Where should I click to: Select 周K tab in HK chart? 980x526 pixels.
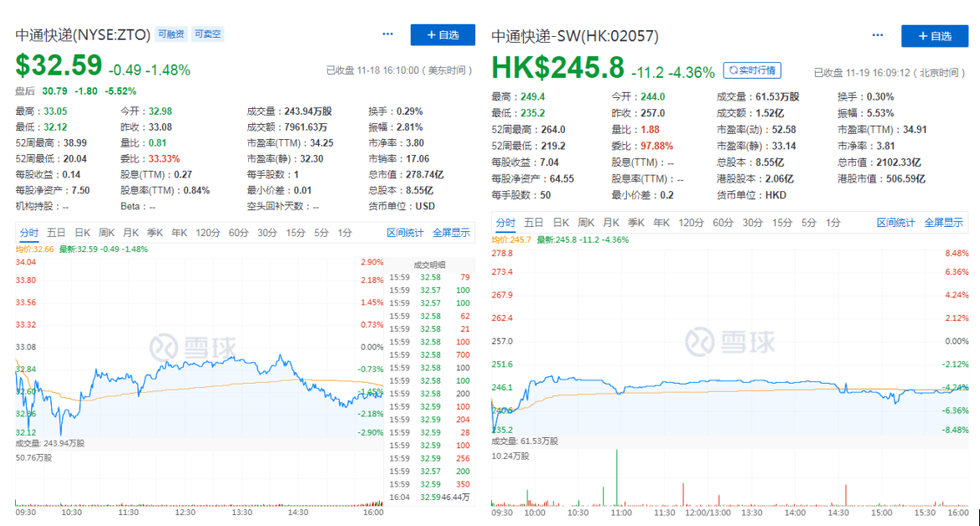point(586,223)
